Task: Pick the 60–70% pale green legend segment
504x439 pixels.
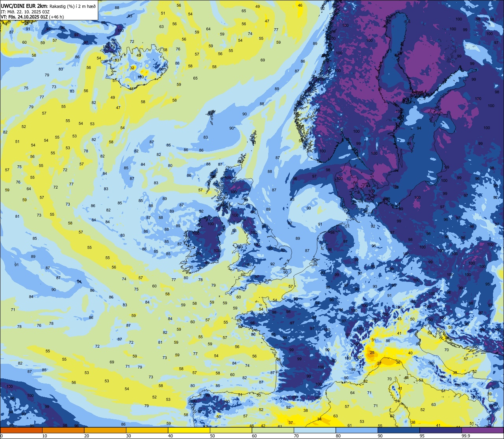Action: click(x=273, y=430)
